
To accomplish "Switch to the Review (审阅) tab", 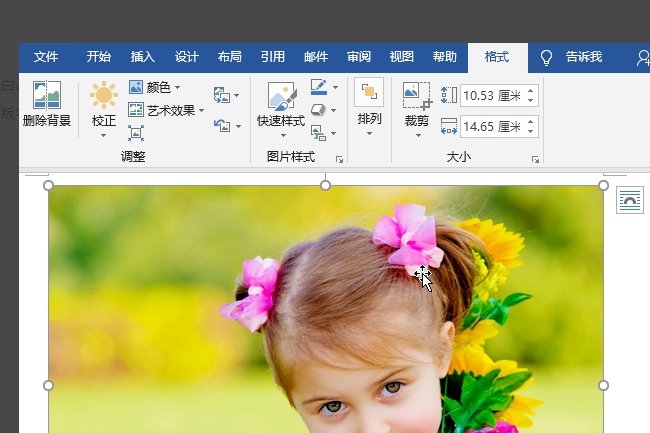I will [x=359, y=57].
